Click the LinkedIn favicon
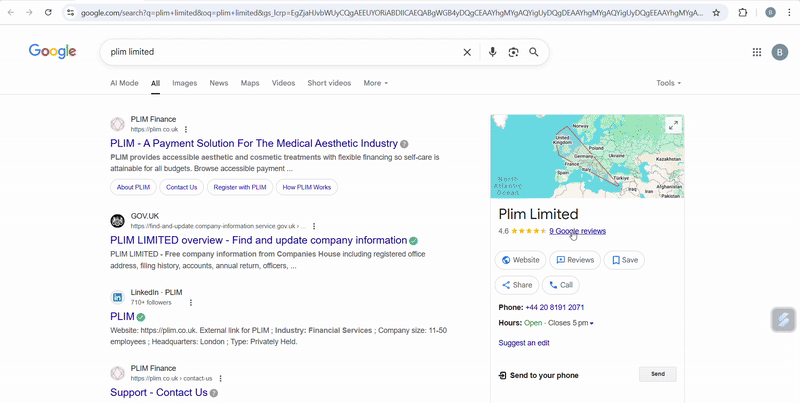This screenshot has height=403, width=800. [x=117, y=297]
